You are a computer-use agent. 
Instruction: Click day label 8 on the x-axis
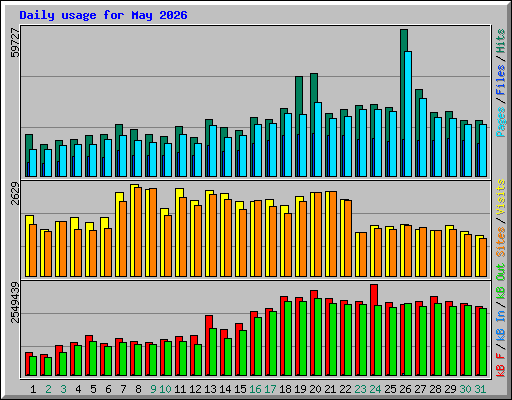[x=138, y=389]
